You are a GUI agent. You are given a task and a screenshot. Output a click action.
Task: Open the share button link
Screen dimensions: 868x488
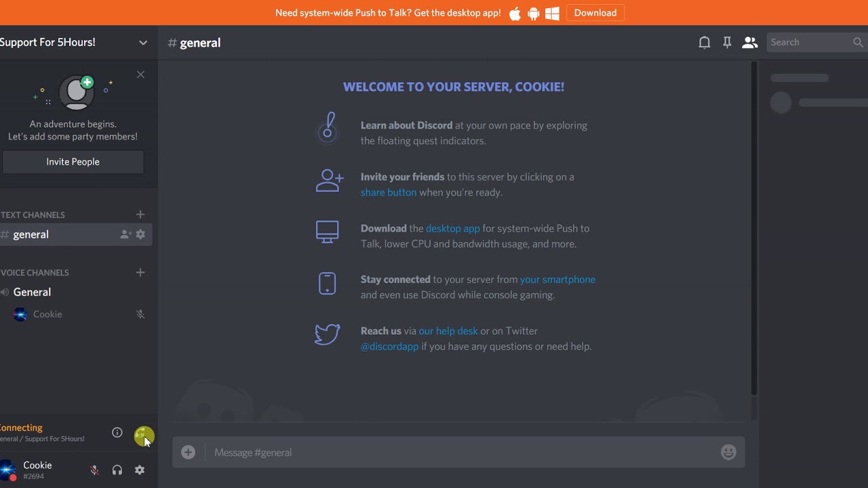pyautogui.click(x=389, y=192)
